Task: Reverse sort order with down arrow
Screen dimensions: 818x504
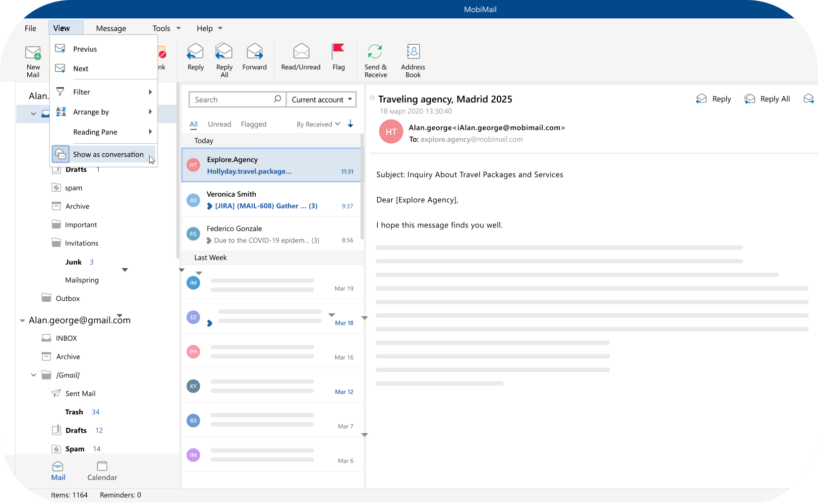Action: 351,123
